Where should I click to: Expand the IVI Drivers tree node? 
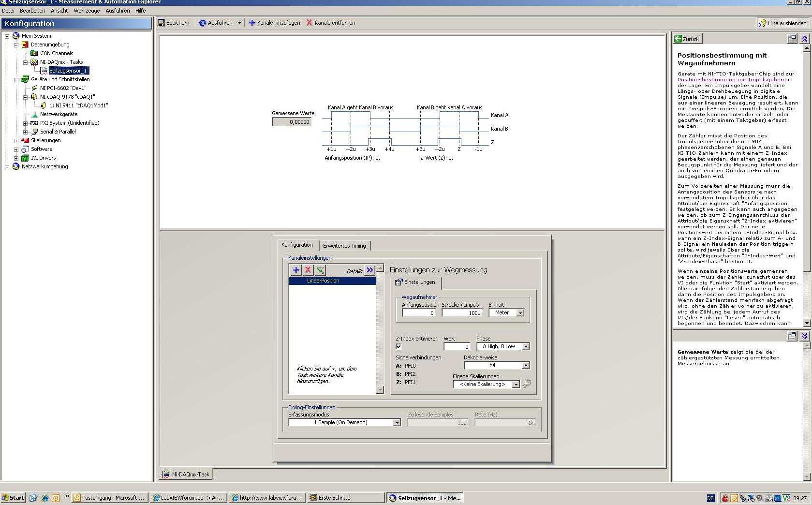click(x=16, y=158)
